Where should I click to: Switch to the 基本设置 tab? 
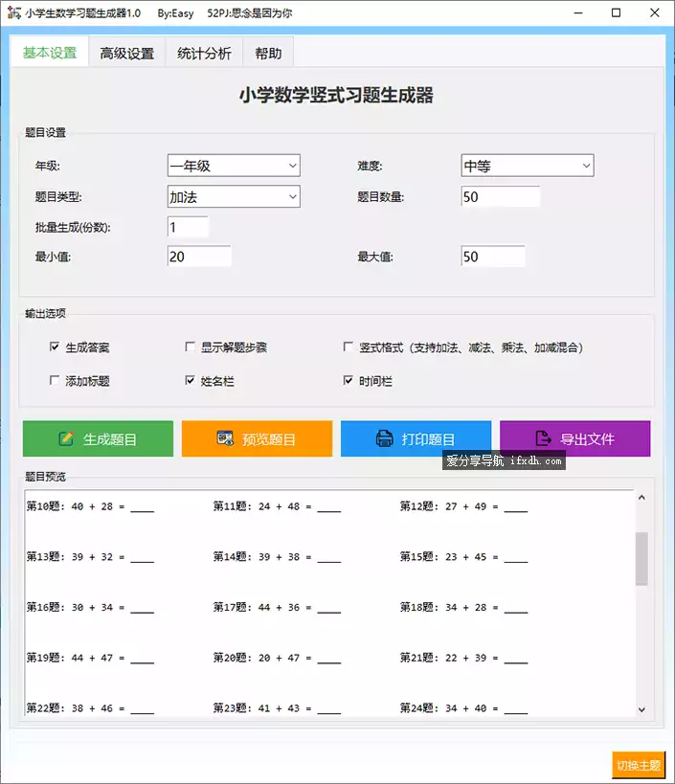click(x=50, y=52)
